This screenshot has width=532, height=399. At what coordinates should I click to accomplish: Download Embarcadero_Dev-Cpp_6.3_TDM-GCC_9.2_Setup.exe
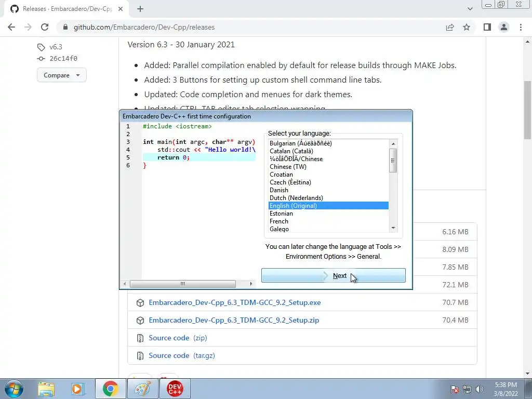tap(234, 302)
